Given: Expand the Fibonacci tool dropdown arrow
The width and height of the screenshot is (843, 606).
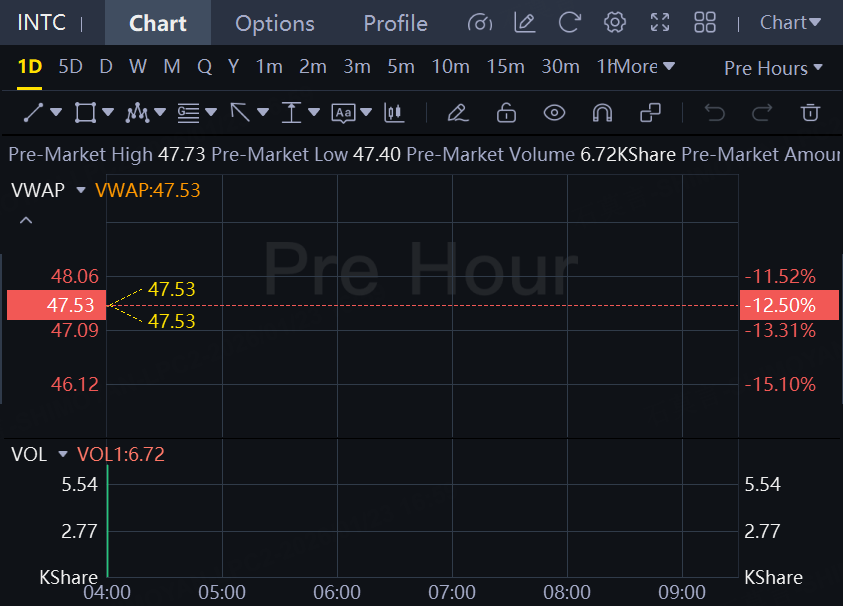Looking at the screenshot, I should click(211, 112).
